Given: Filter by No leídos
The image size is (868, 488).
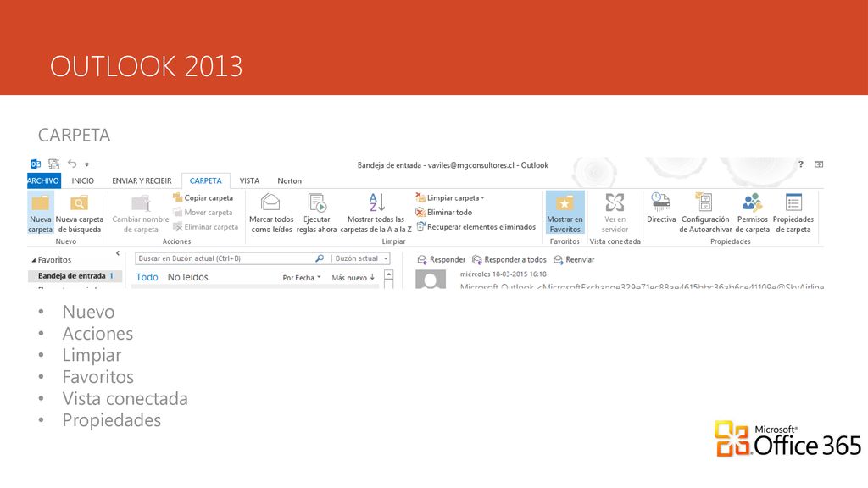Looking at the screenshot, I should pyautogui.click(x=187, y=277).
